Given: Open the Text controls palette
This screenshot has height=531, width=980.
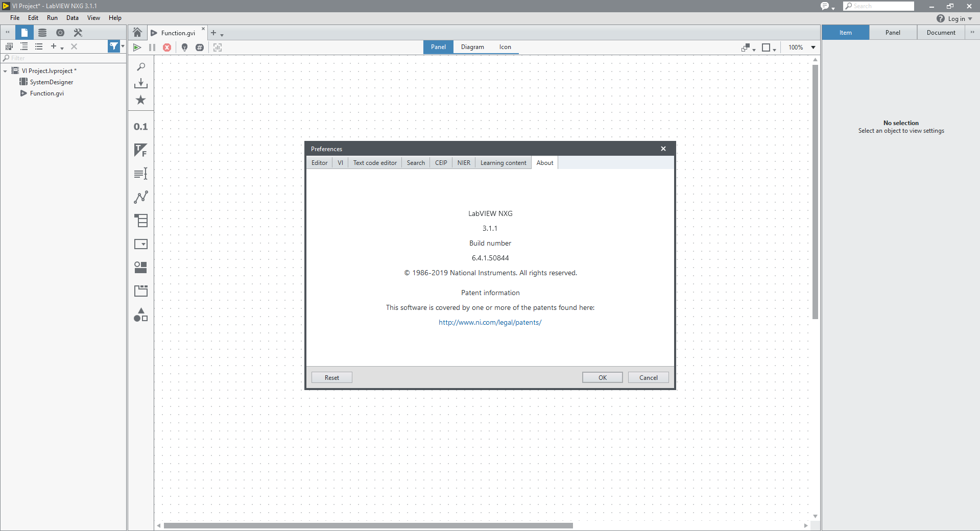Looking at the screenshot, I should [x=141, y=174].
